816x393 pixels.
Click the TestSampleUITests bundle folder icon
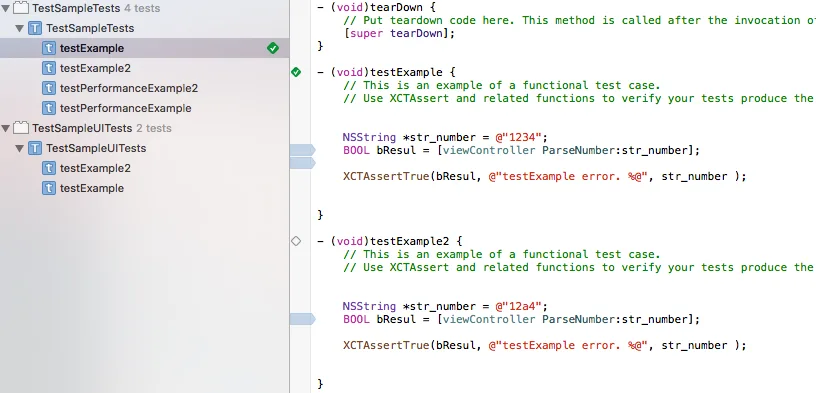pos(21,128)
